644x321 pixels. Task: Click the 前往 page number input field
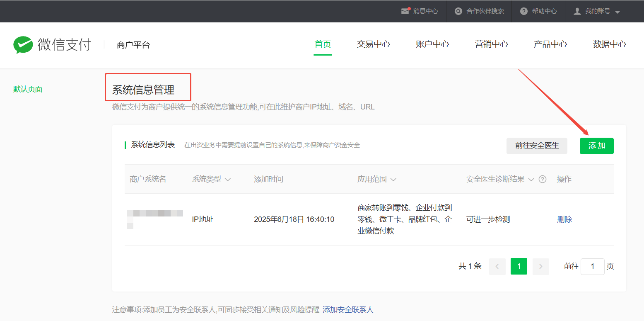(593, 266)
